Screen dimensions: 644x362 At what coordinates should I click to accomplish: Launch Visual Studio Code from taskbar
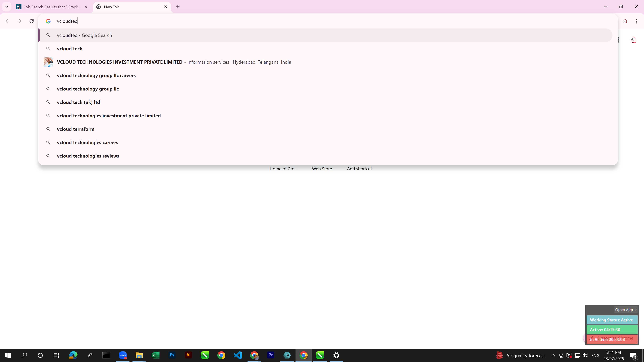[238, 355]
